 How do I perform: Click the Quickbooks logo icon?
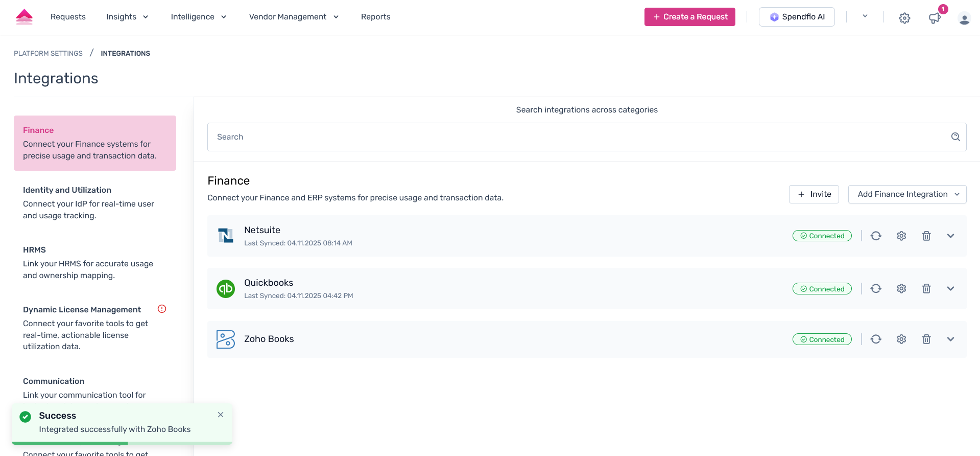(x=226, y=289)
